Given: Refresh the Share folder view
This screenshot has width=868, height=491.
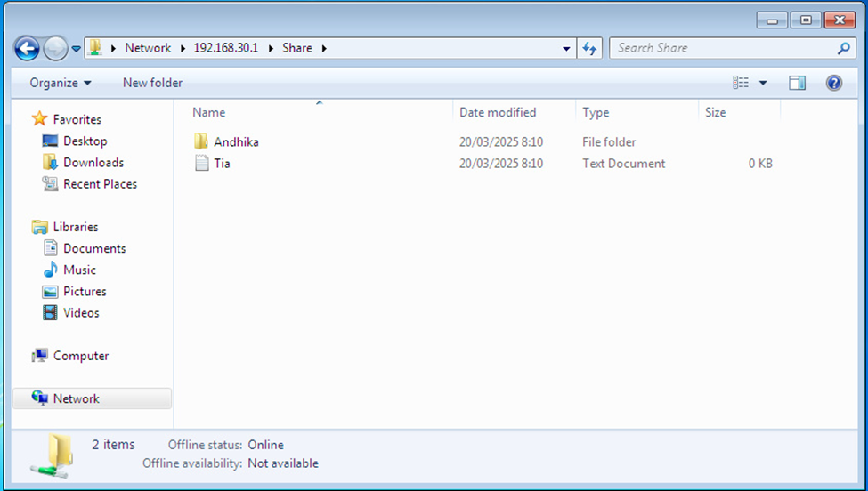Looking at the screenshot, I should 589,49.
